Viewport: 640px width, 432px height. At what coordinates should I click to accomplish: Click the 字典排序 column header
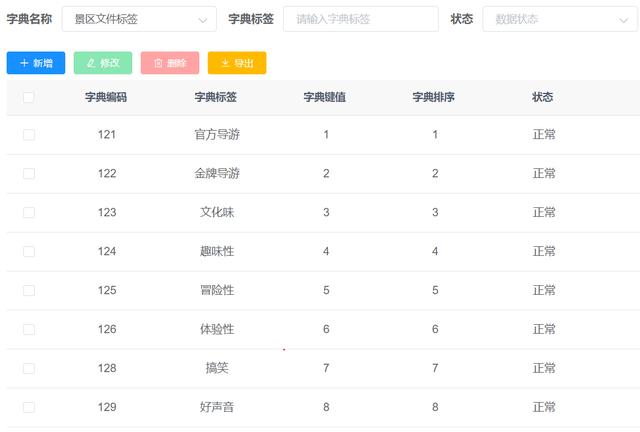433,97
